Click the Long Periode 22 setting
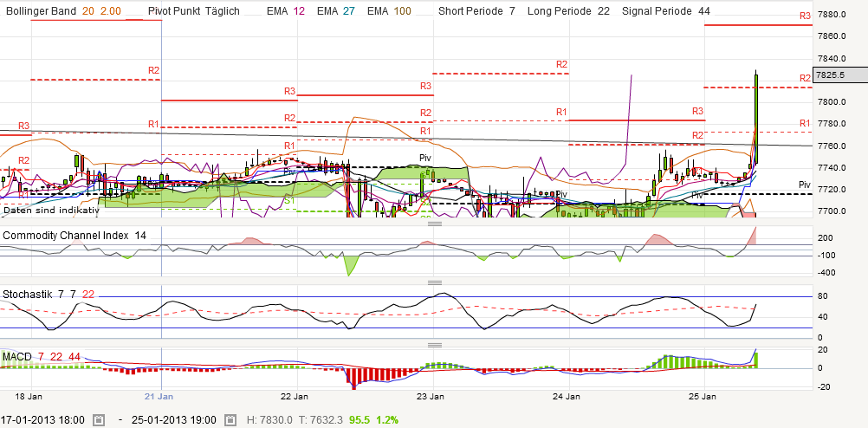This screenshot has height=428, width=868. click(x=568, y=11)
